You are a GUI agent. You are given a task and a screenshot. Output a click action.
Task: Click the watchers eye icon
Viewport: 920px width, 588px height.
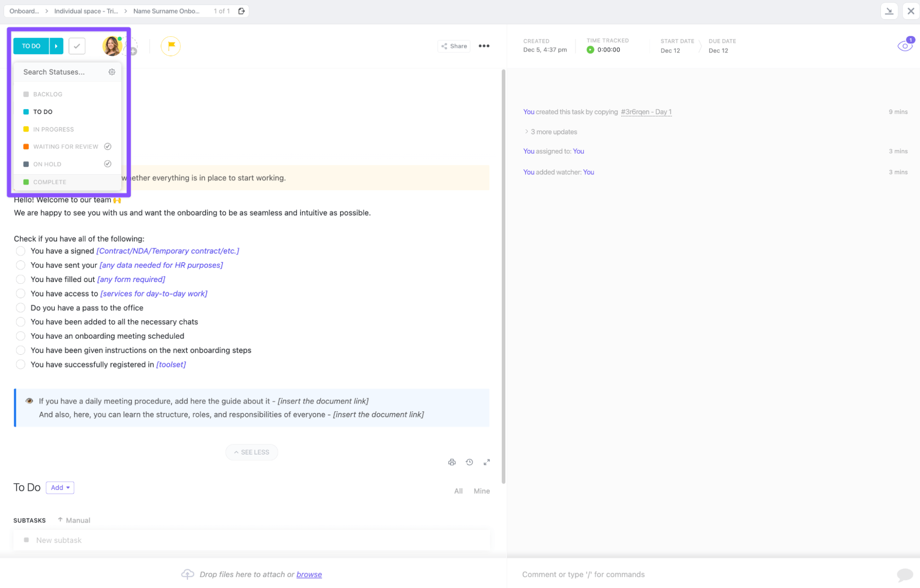pos(904,46)
